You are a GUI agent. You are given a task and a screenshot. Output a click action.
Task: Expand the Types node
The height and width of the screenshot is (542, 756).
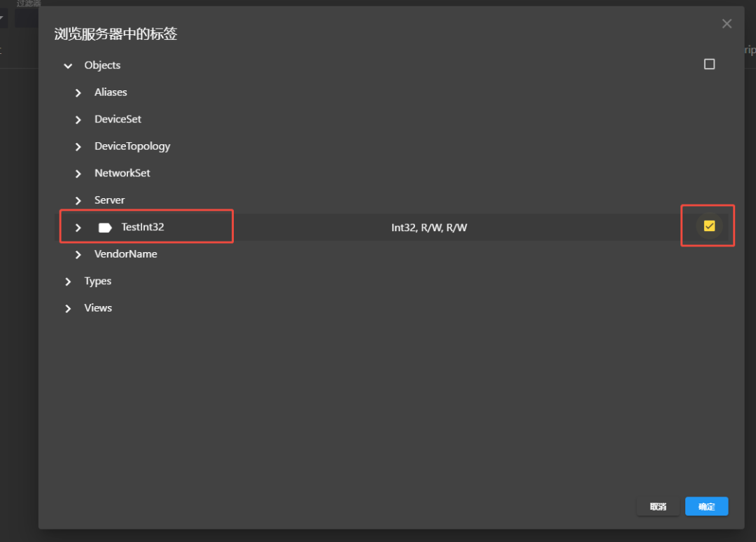pos(68,282)
